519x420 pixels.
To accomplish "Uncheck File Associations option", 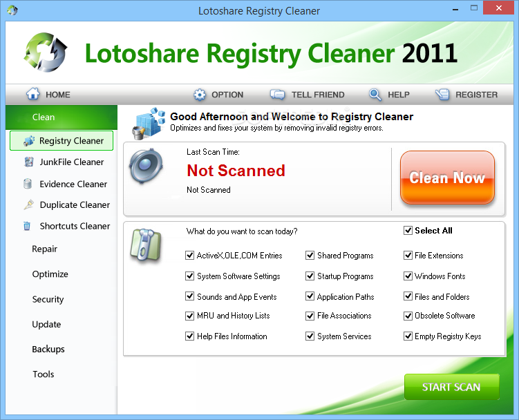I will click(x=310, y=316).
